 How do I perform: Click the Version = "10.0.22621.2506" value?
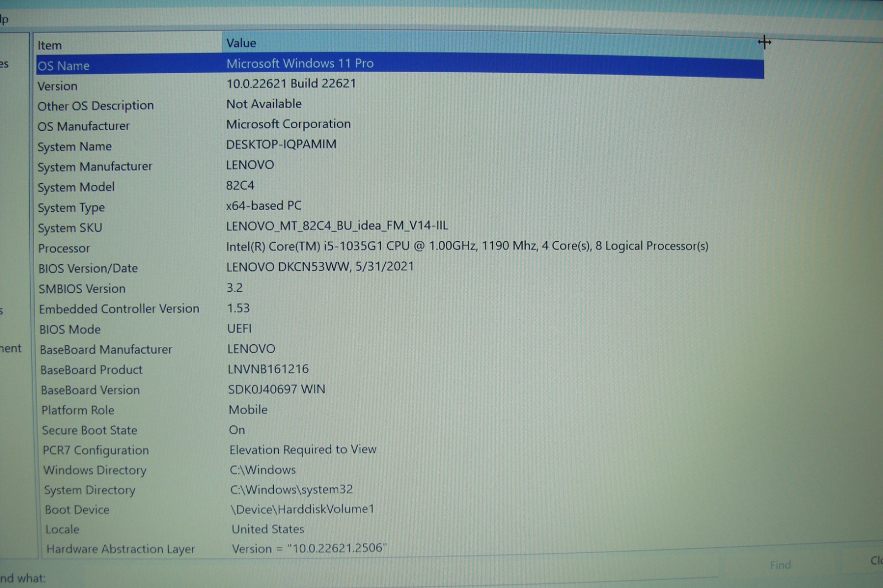pyautogui.click(x=310, y=548)
